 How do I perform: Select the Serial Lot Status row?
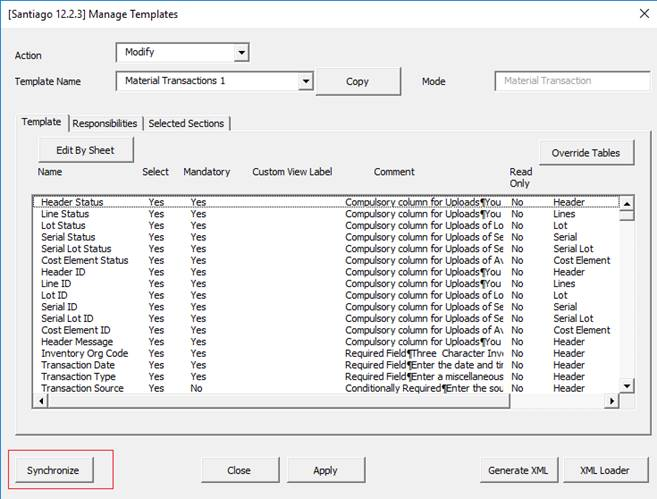click(x=326, y=249)
